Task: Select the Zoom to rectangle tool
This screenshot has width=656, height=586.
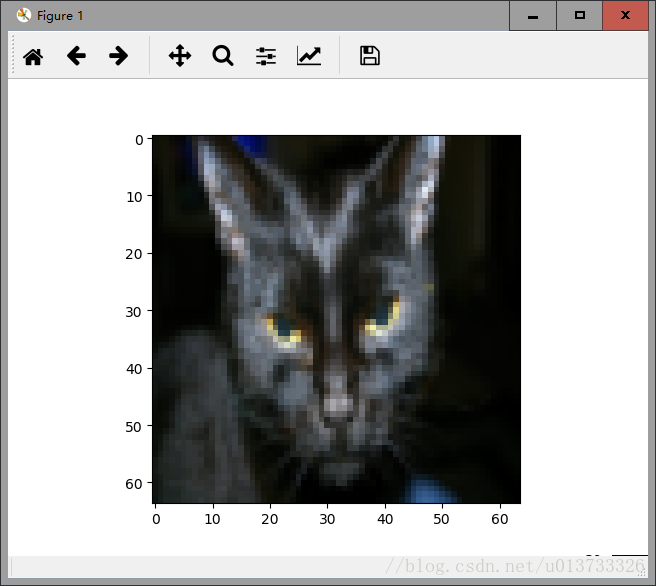Action: (x=223, y=56)
